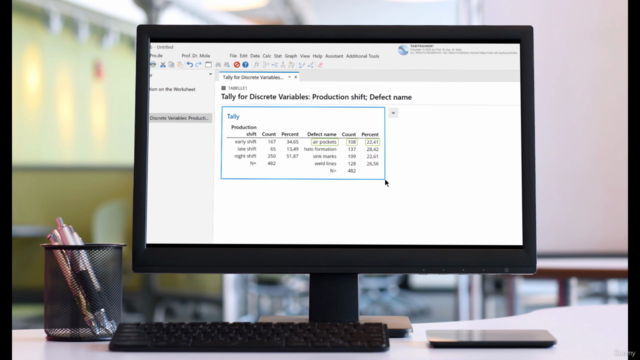Click the early shift count 167

coord(271,142)
